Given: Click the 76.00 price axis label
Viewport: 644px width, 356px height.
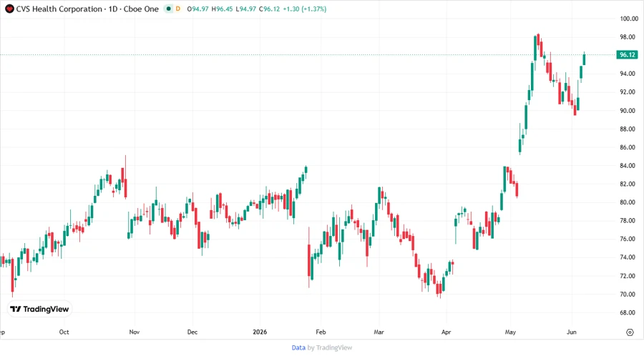Looking at the screenshot, I should [628, 239].
